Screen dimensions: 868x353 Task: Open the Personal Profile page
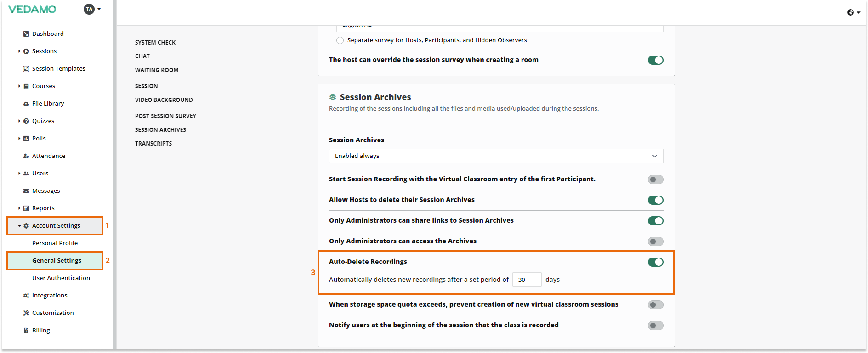pyautogui.click(x=55, y=243)
